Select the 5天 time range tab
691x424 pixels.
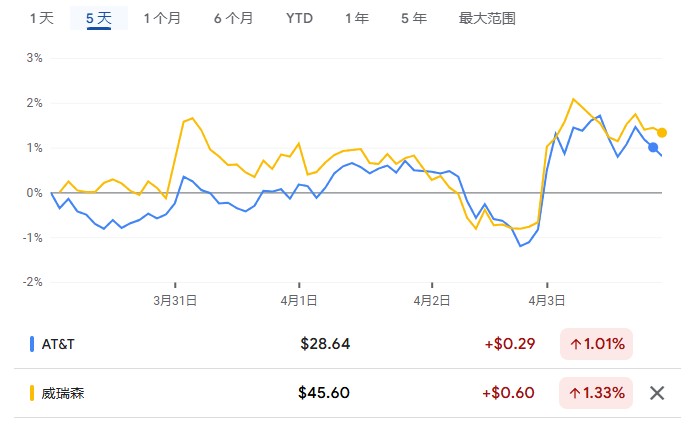(99, 18)
